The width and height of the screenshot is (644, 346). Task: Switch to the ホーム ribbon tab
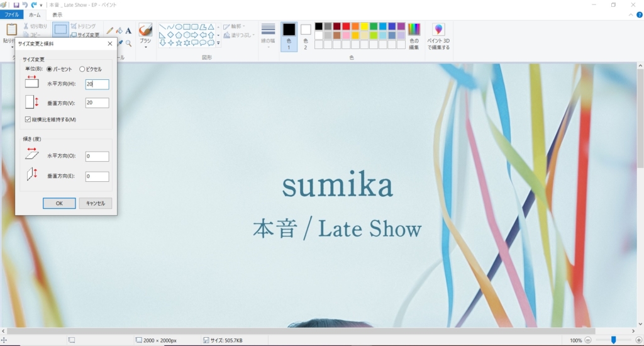click(x=35, y=15)
